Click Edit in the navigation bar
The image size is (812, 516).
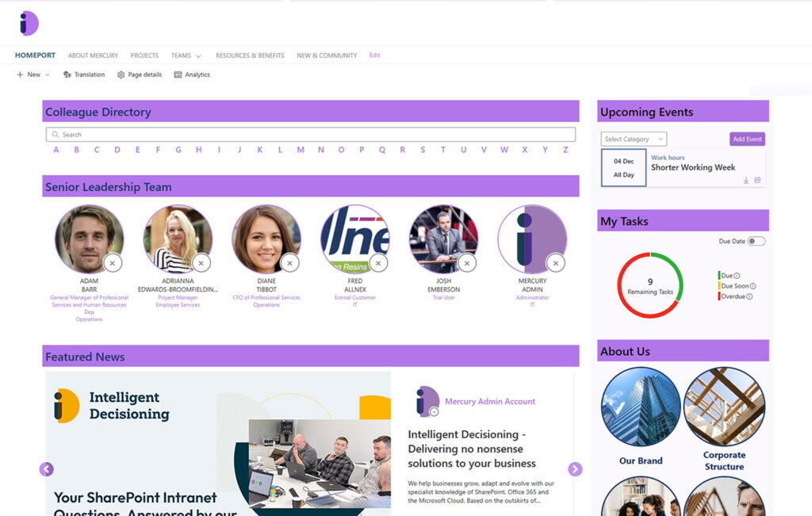pyautogui.click(x=374, y=55)
